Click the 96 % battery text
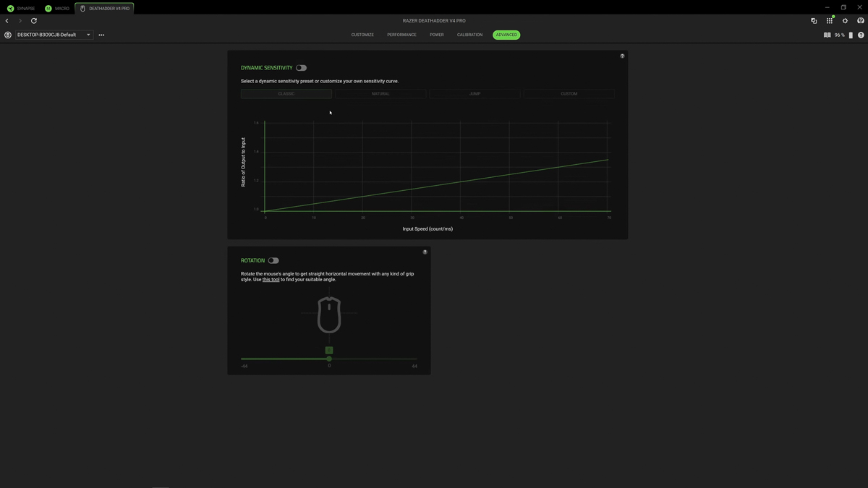 coord(840,35)
